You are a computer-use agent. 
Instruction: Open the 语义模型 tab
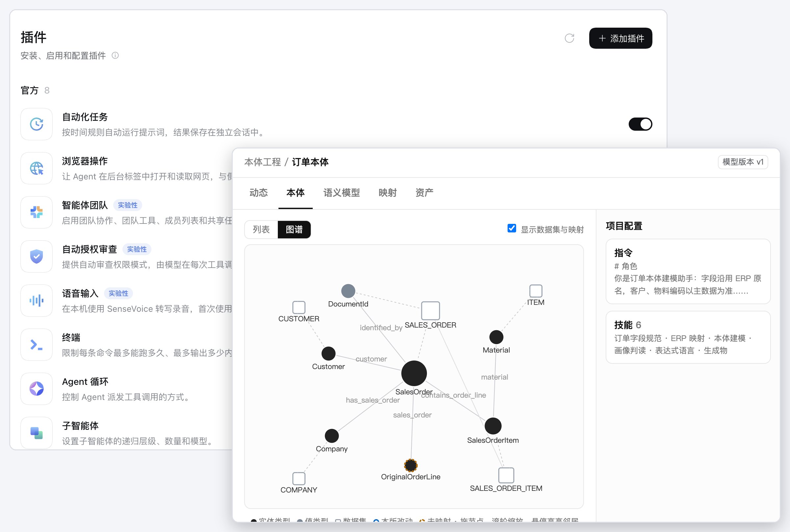pos(342,193)
